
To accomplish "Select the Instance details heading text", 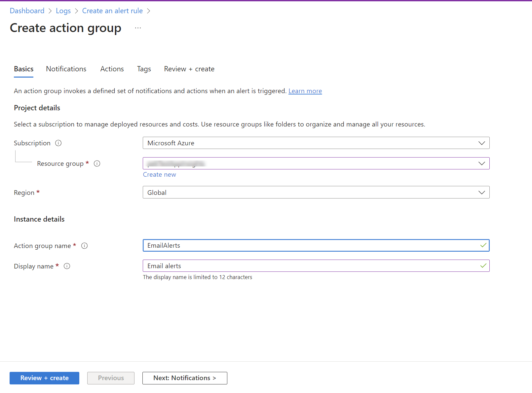I will click(x=39, y=219).
